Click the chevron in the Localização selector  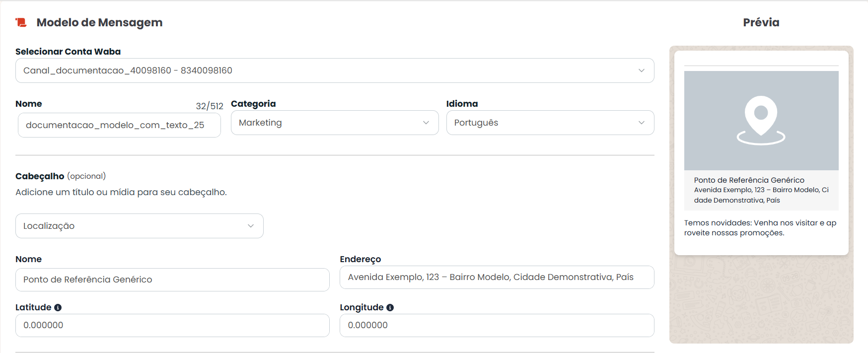tap(251, 226)
